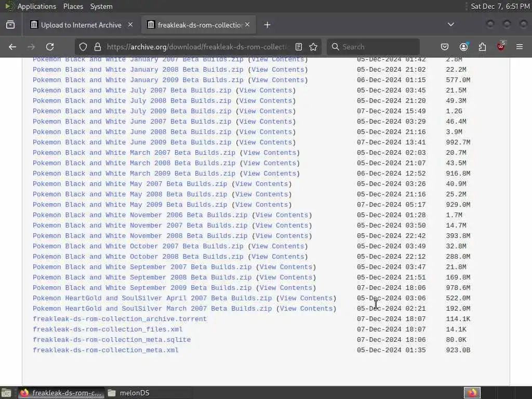The width and height of the screenshot is (532, 399).
Task: Download September 2007 Beta Builds.zip
Action: (x=142, y=267)
